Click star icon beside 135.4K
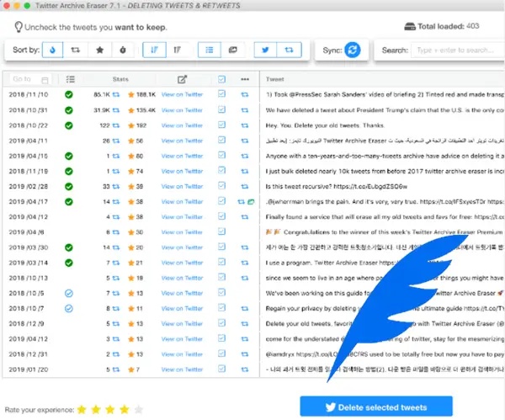The height and width of the screenshot is (420, 505). (x=131, y=110)
